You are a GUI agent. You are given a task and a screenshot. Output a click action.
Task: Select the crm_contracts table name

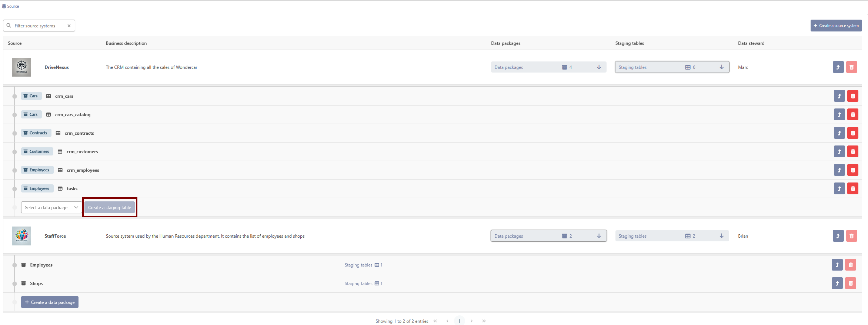click(79, 133)
